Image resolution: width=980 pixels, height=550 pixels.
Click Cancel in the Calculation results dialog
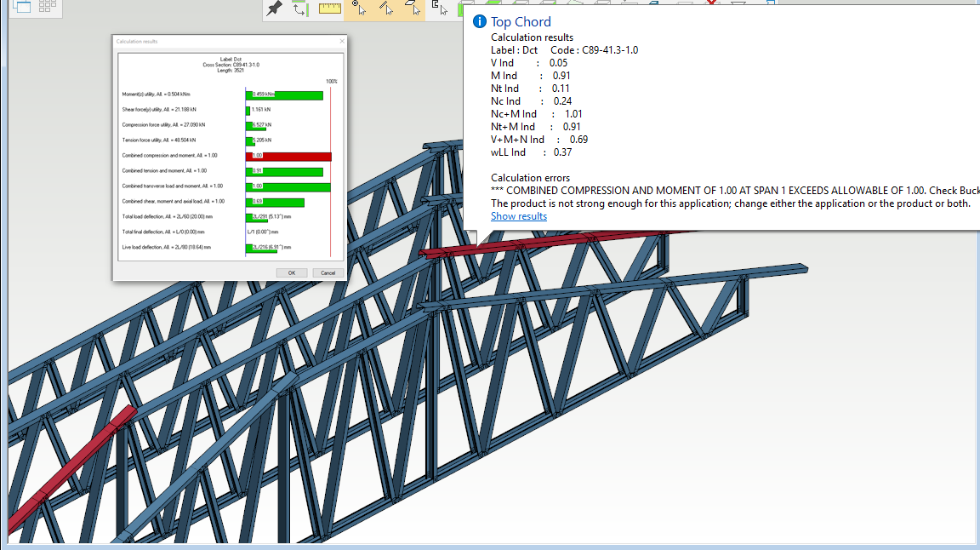pyautogui.click(x=328, y=272)
